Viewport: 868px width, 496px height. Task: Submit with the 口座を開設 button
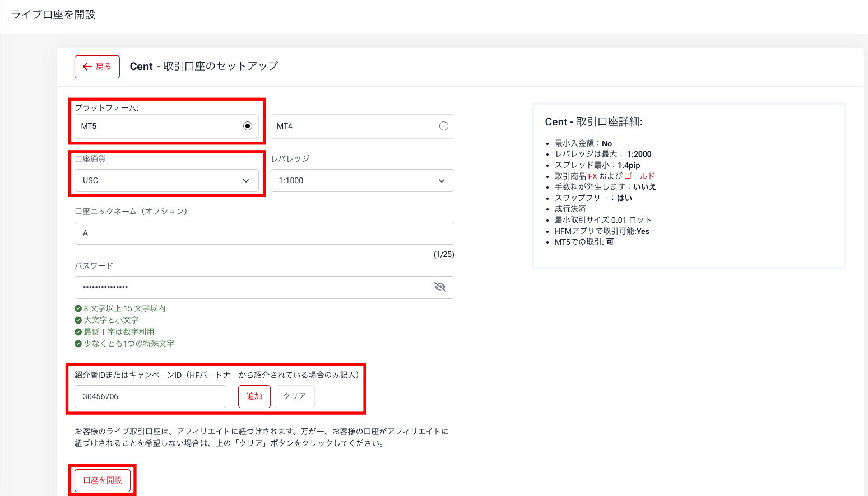pyautogui.click(x=103, y=480)
